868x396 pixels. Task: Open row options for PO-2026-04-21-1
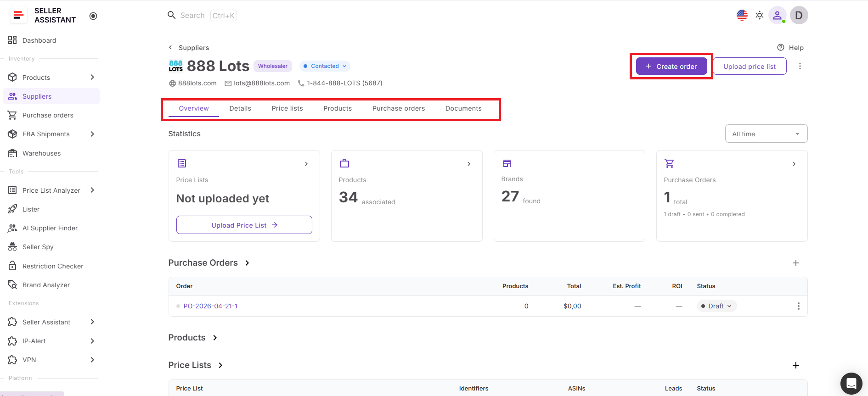[x=799, y=306]
